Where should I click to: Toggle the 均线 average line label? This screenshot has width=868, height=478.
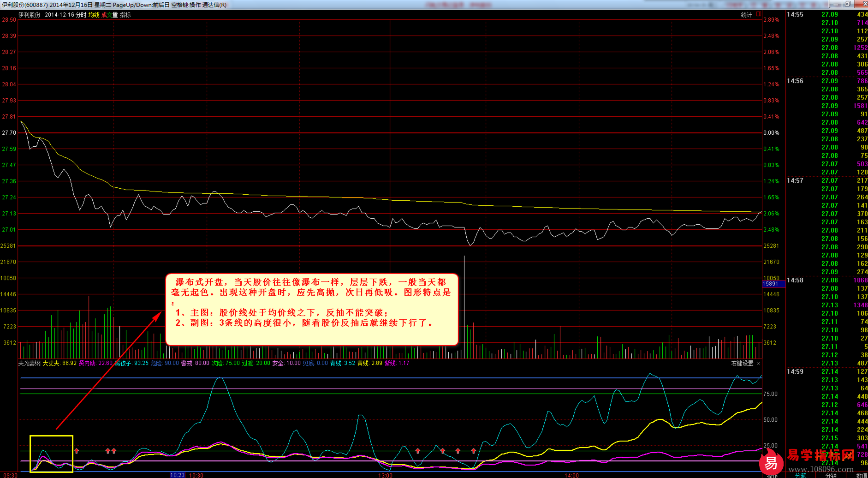[x=94, y=15]
